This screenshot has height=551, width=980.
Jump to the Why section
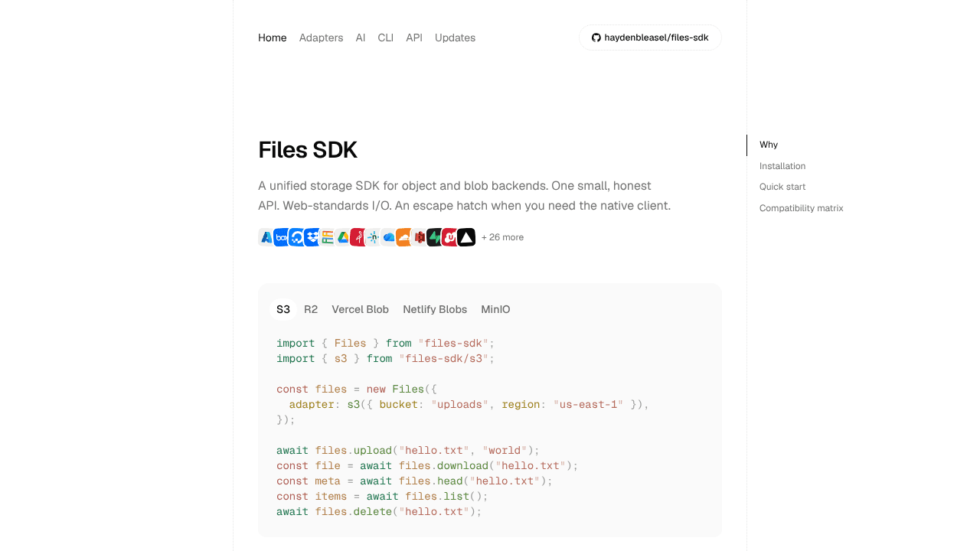(x=769, y=145)
